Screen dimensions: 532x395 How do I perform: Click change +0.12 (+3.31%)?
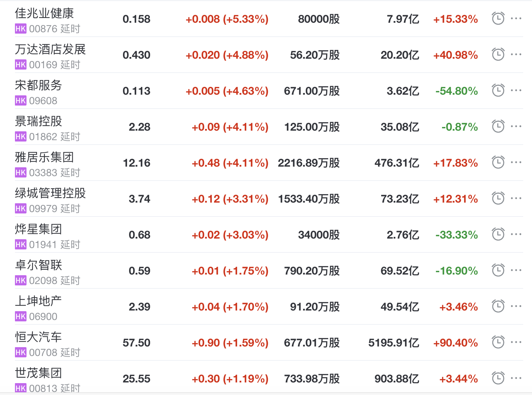(230, 199)
